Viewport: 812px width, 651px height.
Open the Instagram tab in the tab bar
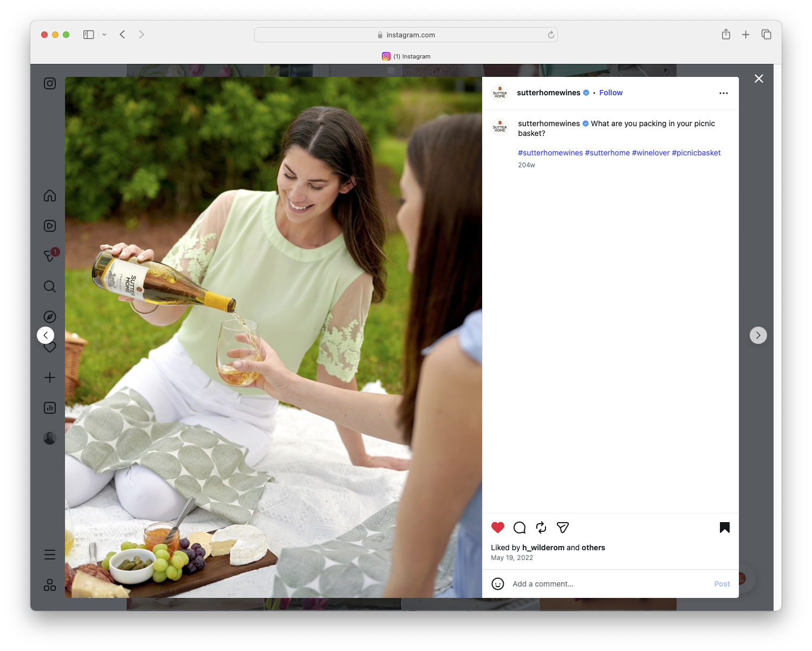pos(407,56)
